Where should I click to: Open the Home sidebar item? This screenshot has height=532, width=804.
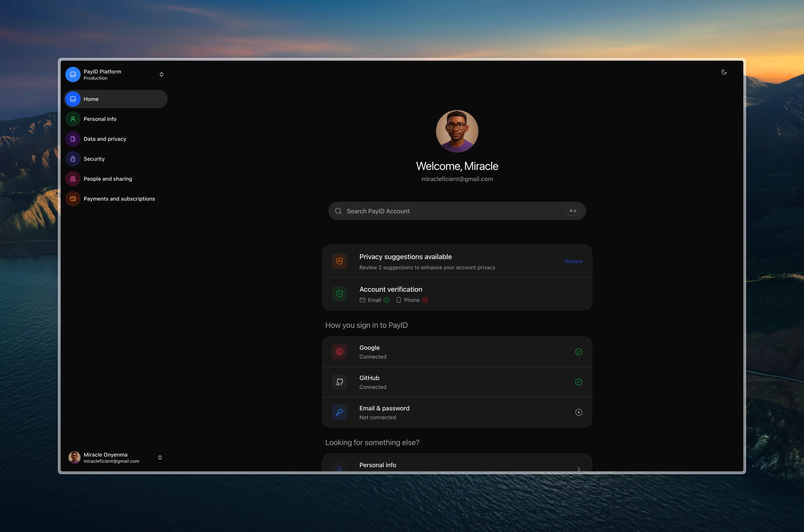(x=116, y=99)
